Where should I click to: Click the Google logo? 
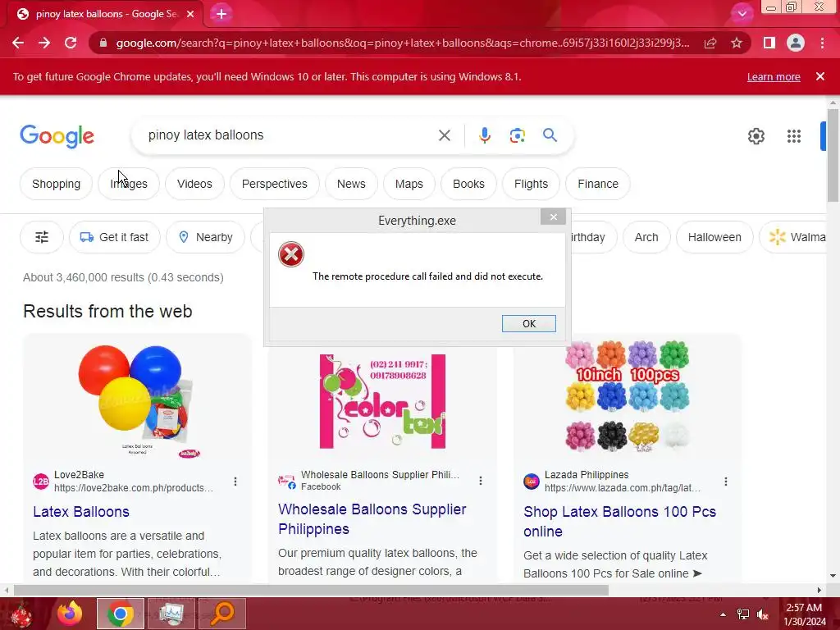tap(57, 136)
